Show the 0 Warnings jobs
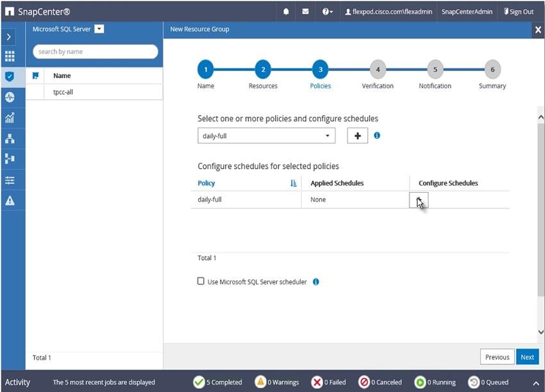Screen dimensions: 545x392 [x=277, y=382]
